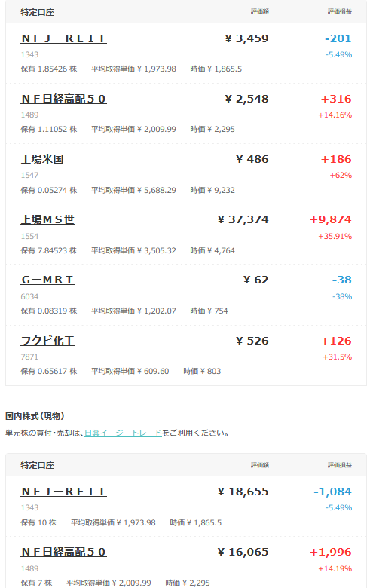The height and width of the screenshot is (588, 373).
Task: Open NFJ-REIT link holding 10 株
Action: point(63,492)
